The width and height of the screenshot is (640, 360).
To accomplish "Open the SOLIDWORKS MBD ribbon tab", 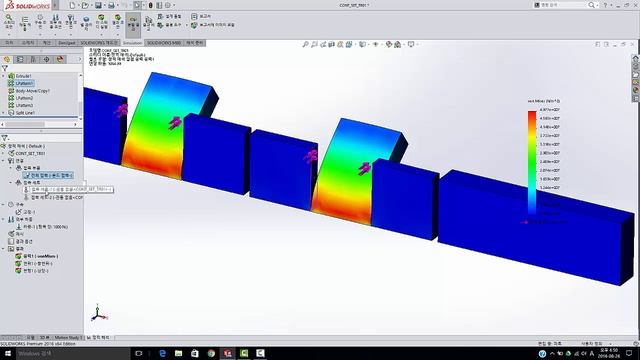I will (164, 43).
